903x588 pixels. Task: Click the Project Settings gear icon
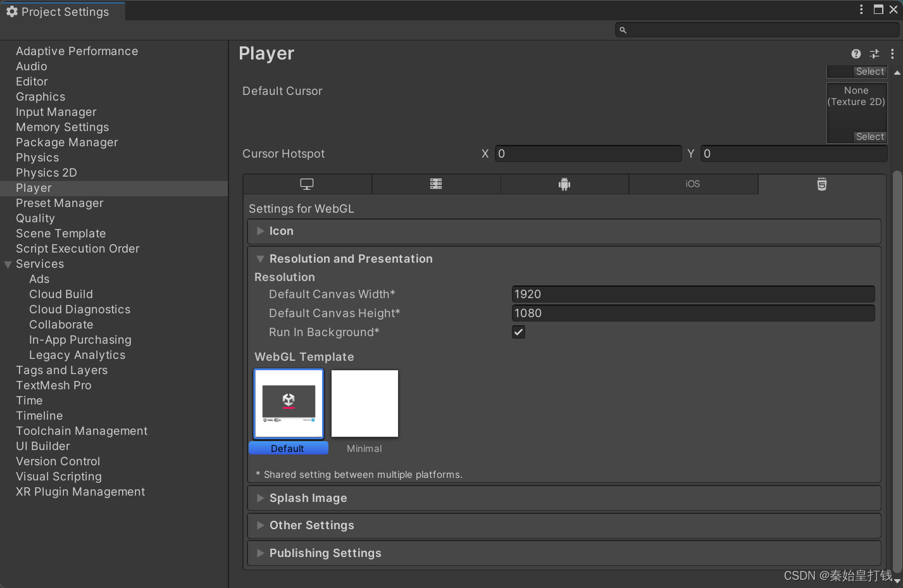tap(12, 11)
